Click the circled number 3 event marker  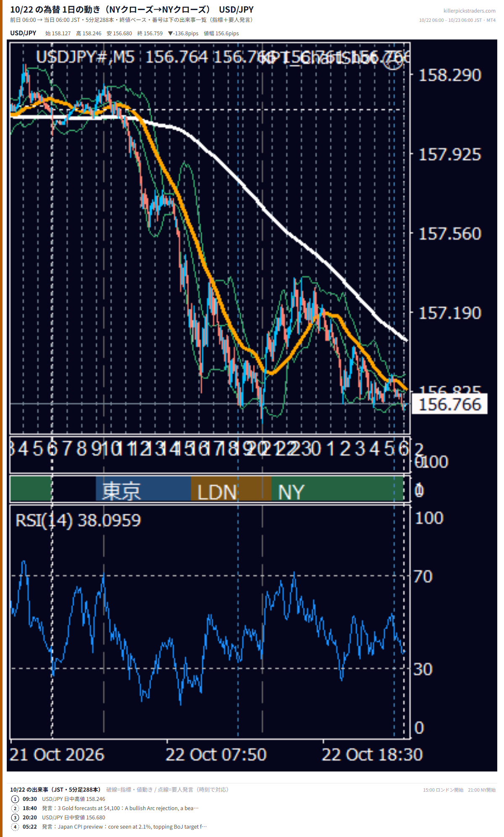click(15, 817)
